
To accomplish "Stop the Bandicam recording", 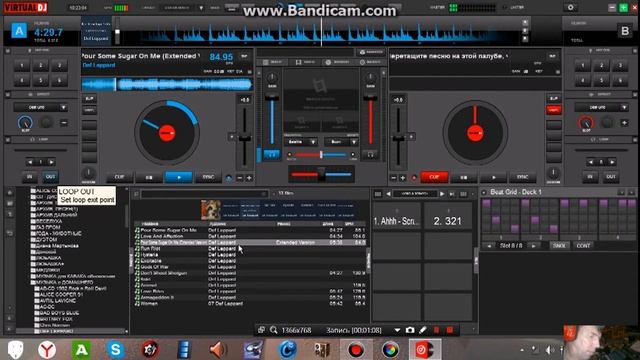I will (x=450, y=330).
